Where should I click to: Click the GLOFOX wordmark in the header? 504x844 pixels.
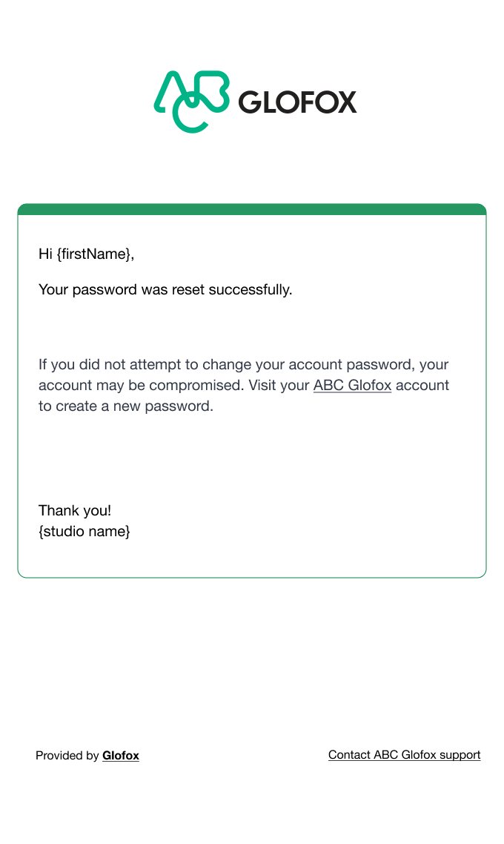point(297,102)
